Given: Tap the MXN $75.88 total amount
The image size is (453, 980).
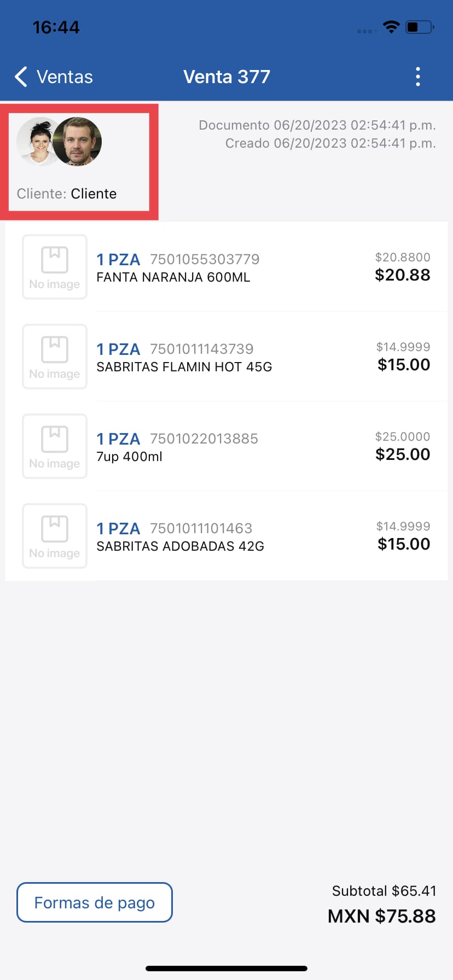Looking at the screenshot, I should pyautogui.click(x=381, y=916).
